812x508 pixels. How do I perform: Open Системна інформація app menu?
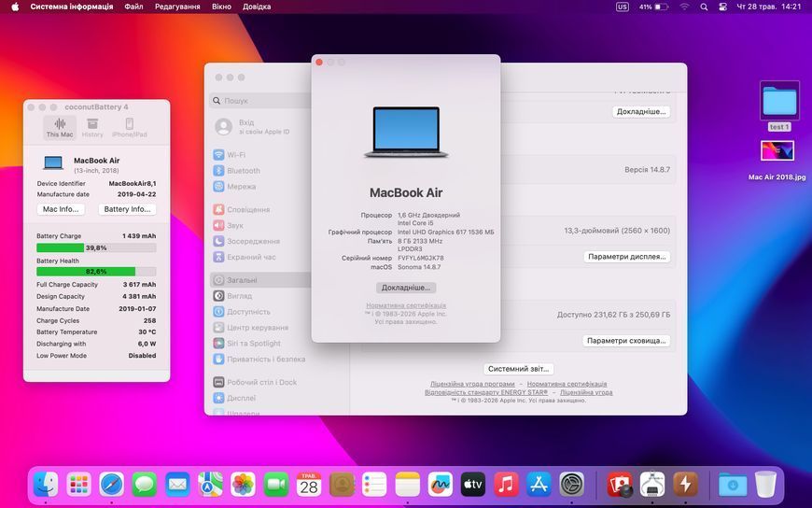pyautogui.click(x=72, y=7)
